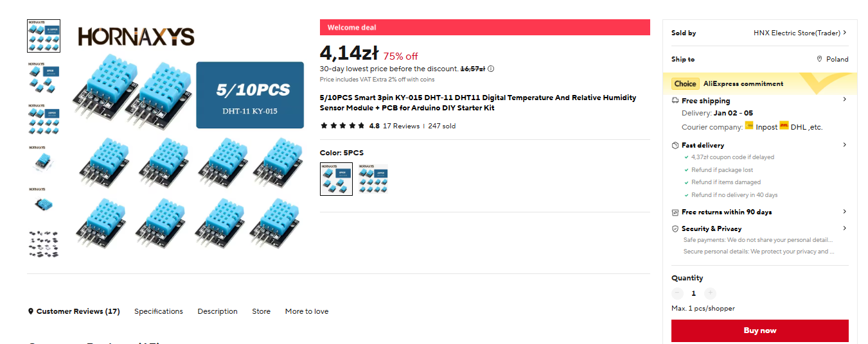
Task: Click the info icon next to the crossed-out price
Action: (491, 69)
